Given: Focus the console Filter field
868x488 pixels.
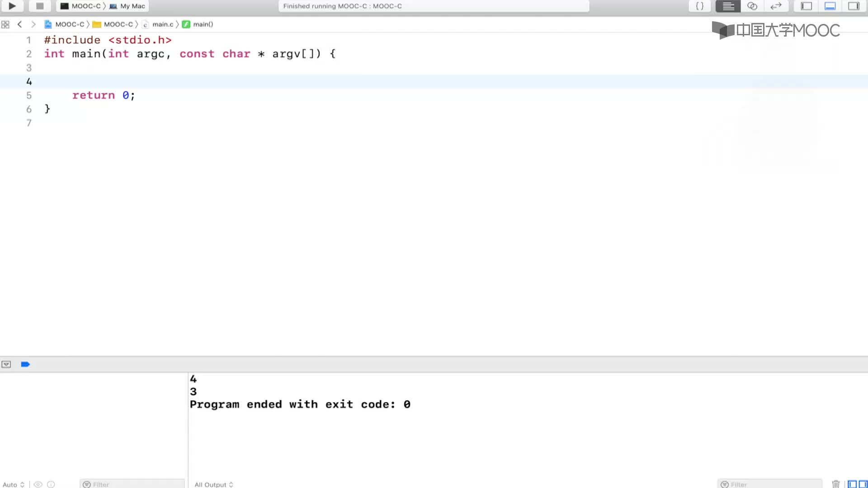Looking at the screenshot, I should [x=769, y=484].
